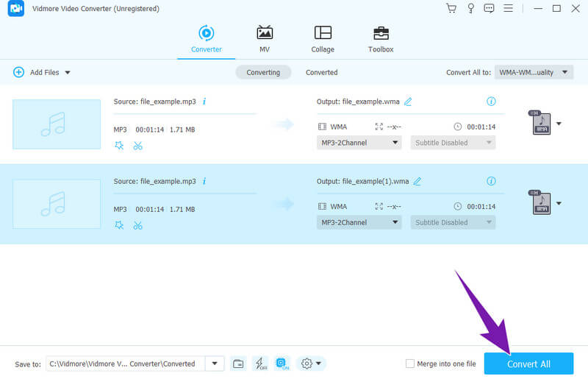Rename output file_example.wma with pencil icon

(x=408, y=102)
